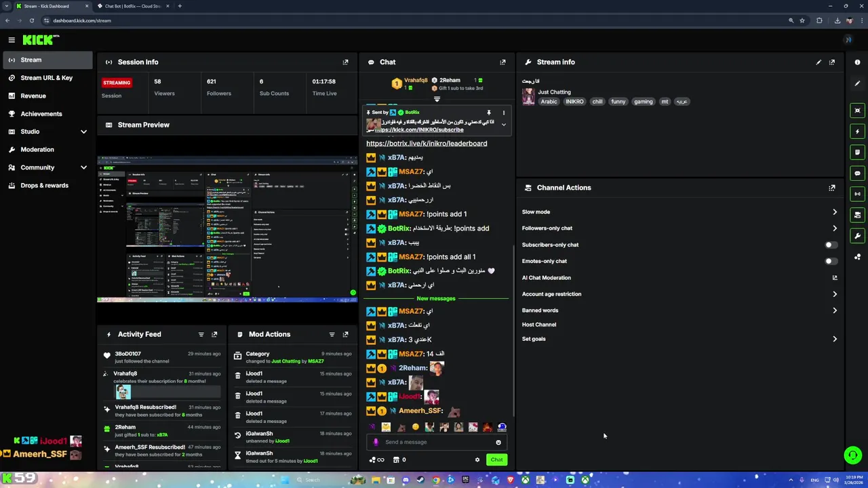The image size is (868, 488).
Task: Toggle session info broadcast widget in right sidebar
Action: click(x=858, y=194)
